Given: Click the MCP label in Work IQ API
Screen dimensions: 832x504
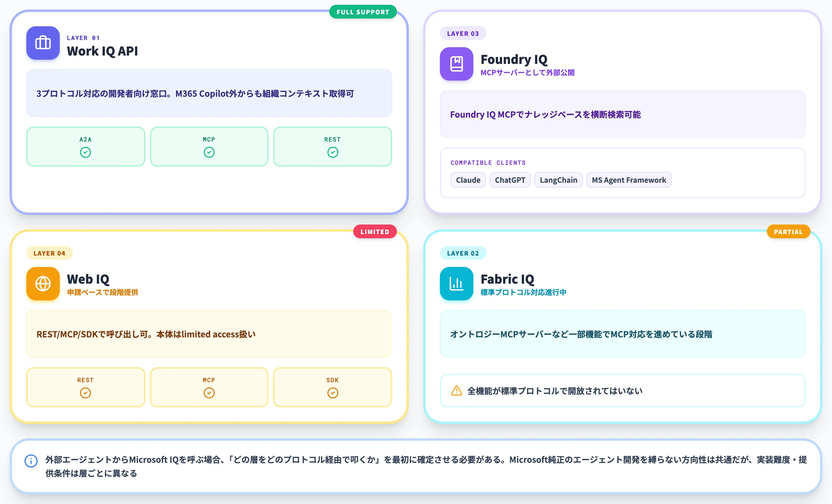Looking at the screenshot, I should [x=209, y=139].
